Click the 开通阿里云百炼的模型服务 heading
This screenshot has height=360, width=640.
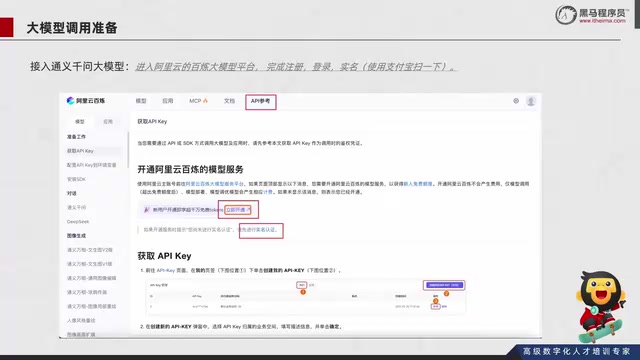pos(190,169)
